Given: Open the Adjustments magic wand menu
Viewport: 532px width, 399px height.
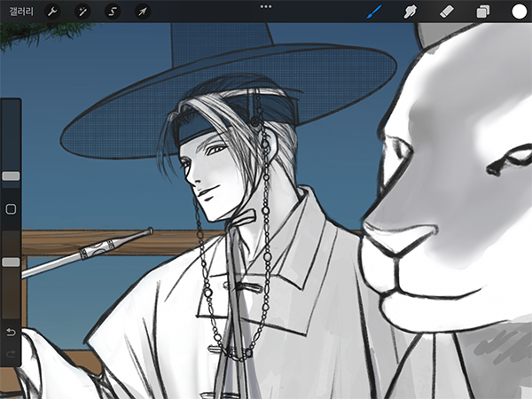Looking at the screenshot, I should tap(82, 12).
